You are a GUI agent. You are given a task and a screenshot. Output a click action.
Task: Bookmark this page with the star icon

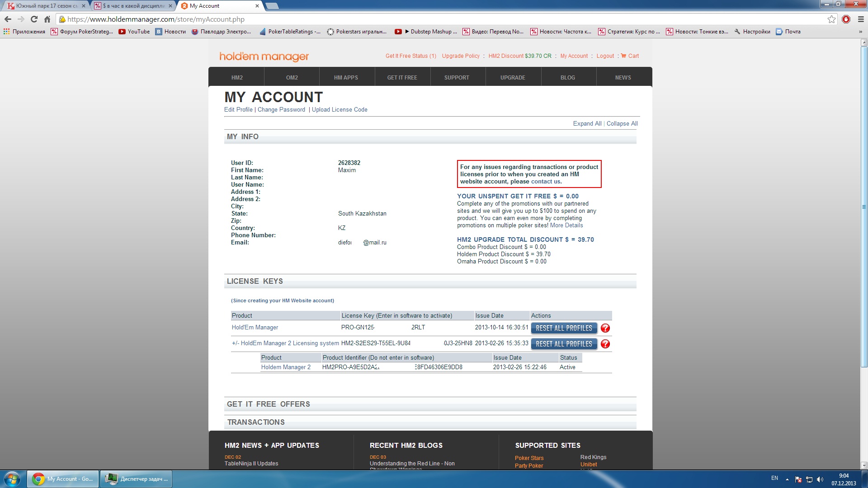831,19
